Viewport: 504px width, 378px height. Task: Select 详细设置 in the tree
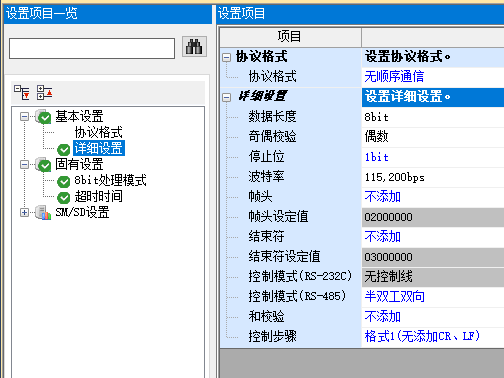click(x=99, y=148)
